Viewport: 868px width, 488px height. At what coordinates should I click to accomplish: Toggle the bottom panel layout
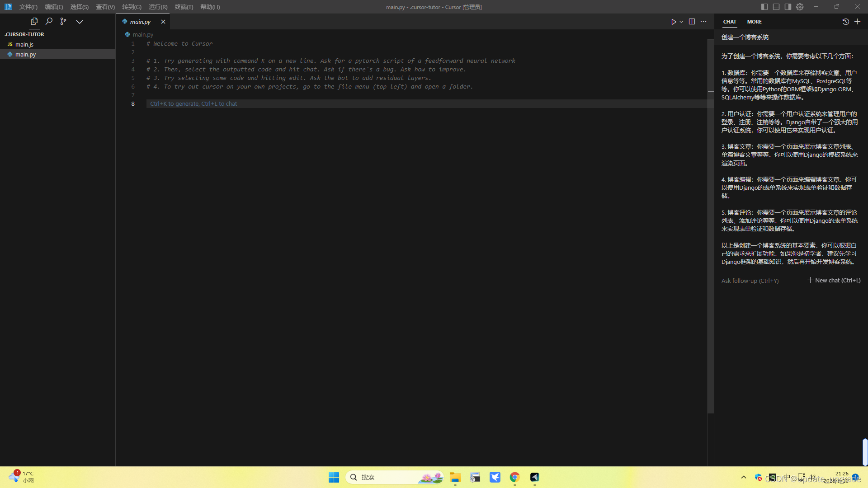(x=776, y=7)
